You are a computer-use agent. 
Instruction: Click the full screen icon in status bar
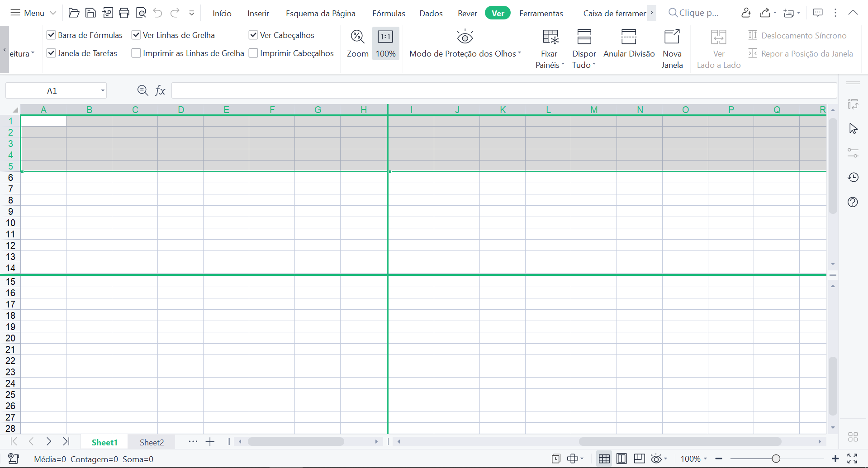coord(852,459)
